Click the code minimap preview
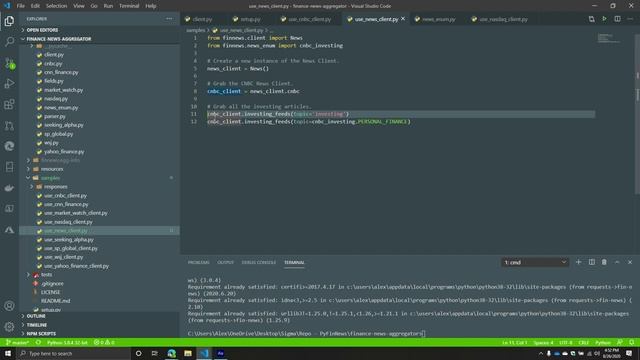The width and height of the screenshot is (640, 360). pos(609,39)
